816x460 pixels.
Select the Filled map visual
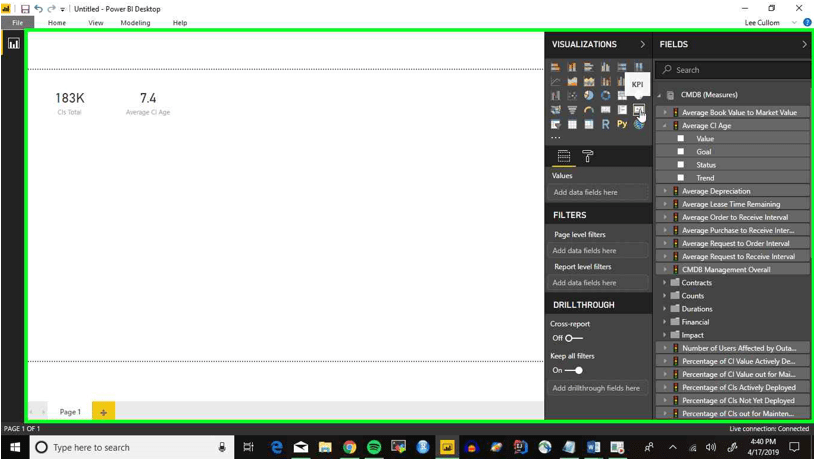point(555,110)
